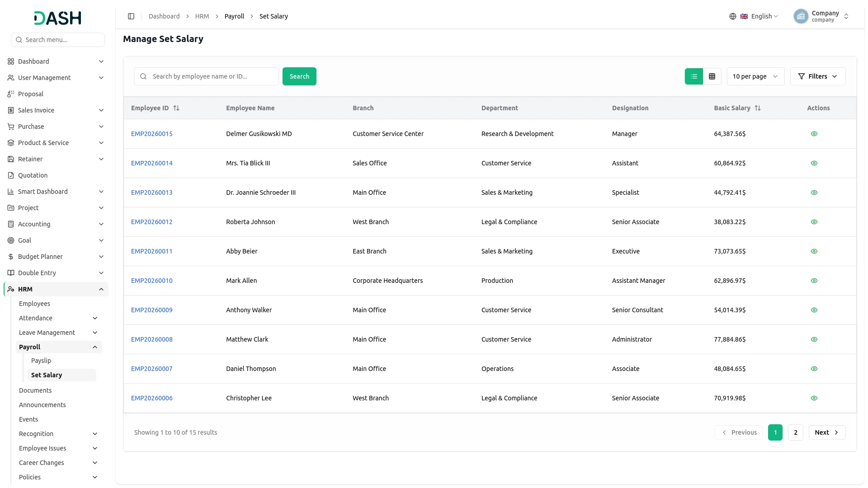Focus the employee name search field

pyautogui.click(x=207, y=76)
